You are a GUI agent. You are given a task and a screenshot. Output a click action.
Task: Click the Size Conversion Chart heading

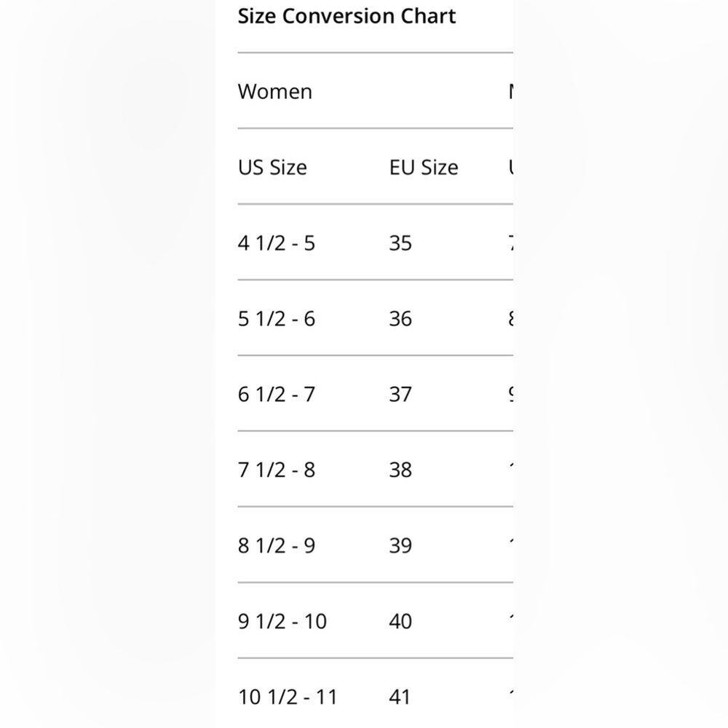click(347, 16)
